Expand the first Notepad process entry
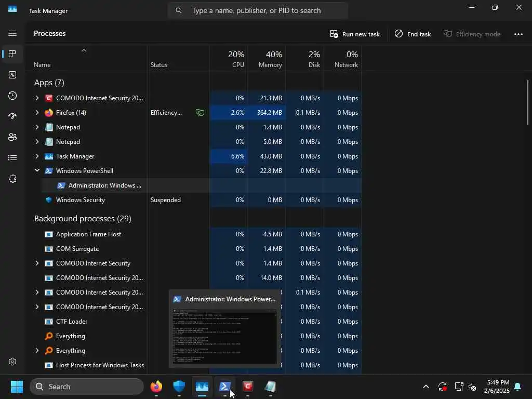532x399 pixels. pyautogui.click(x=37, y=127)
